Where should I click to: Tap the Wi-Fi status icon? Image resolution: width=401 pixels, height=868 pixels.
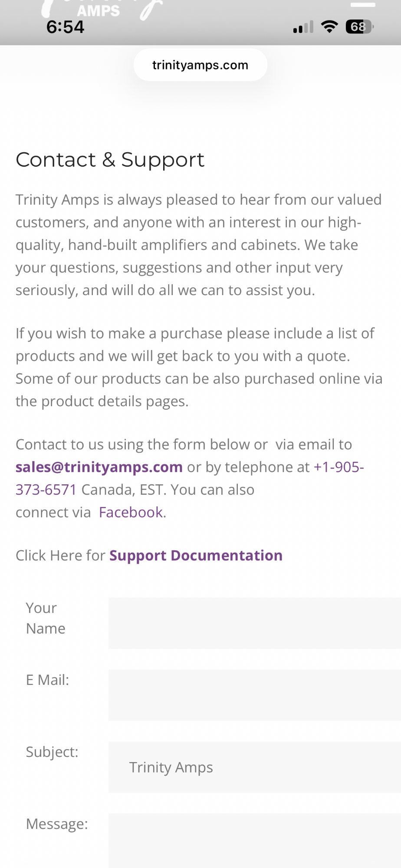329,27
